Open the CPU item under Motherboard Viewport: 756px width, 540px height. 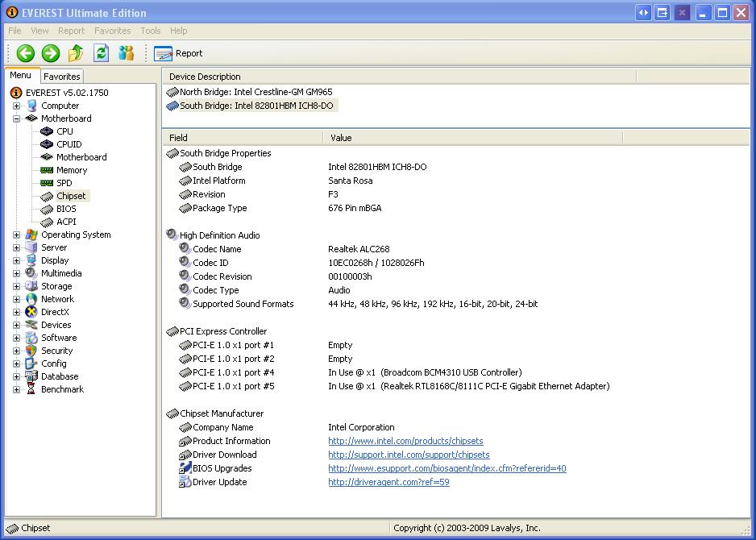coord(64,131)
